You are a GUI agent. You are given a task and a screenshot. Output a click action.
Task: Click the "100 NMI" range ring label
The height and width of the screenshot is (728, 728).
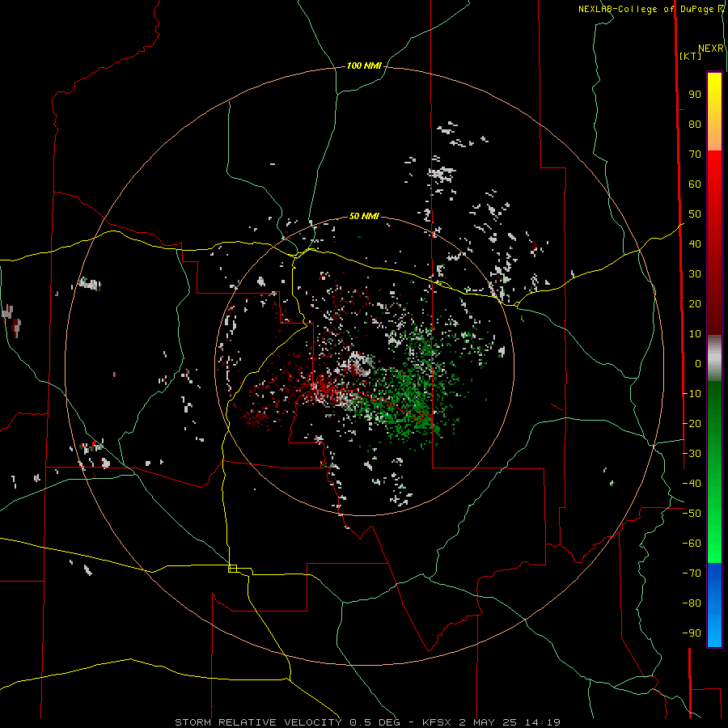coord(364,66)
